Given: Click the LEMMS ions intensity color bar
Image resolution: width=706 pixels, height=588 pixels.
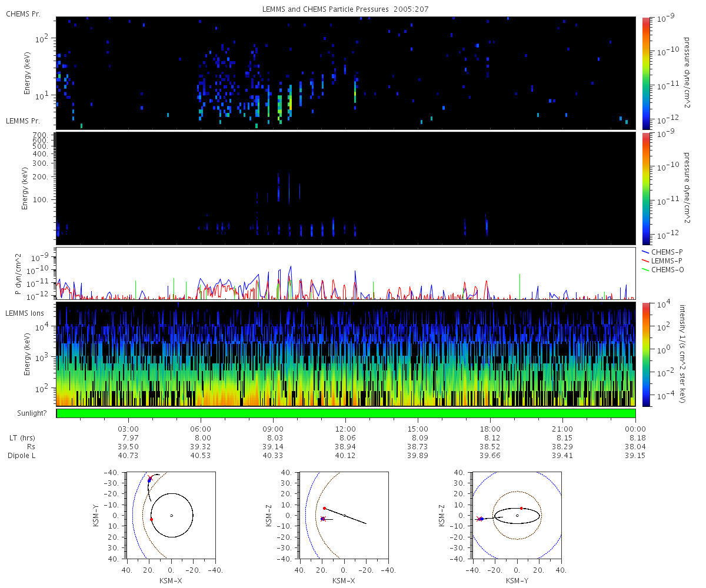Looking at the screenshot, I should click(646, 355).
